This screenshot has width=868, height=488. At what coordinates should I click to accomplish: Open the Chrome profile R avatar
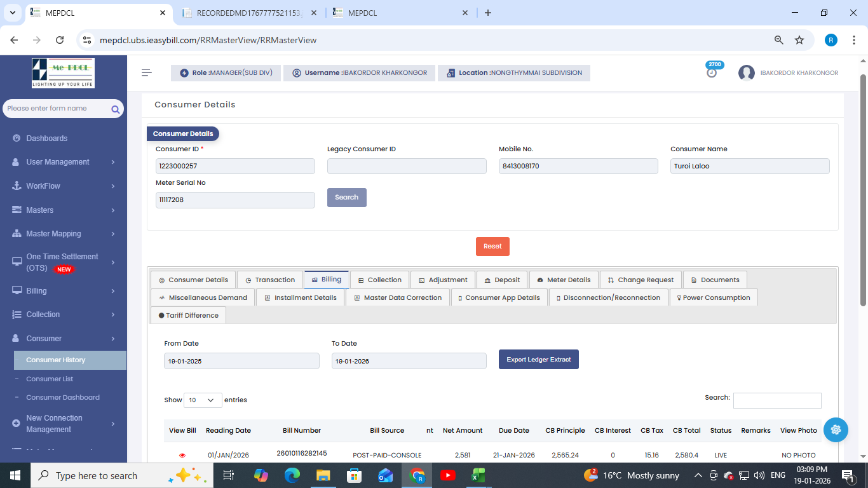831,40
